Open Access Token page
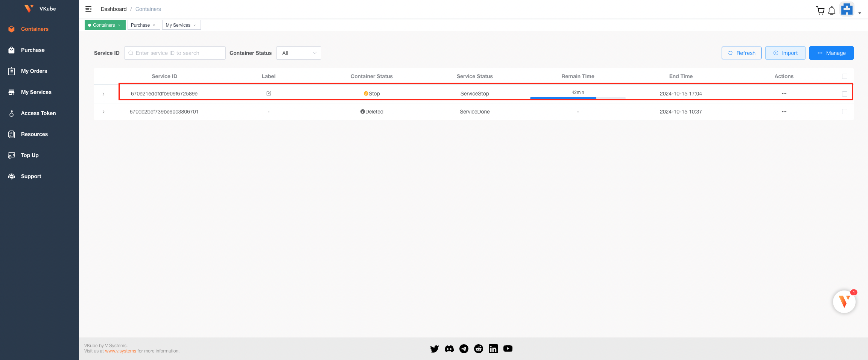Viewport: 868px width, 360px height. (38, 113)
